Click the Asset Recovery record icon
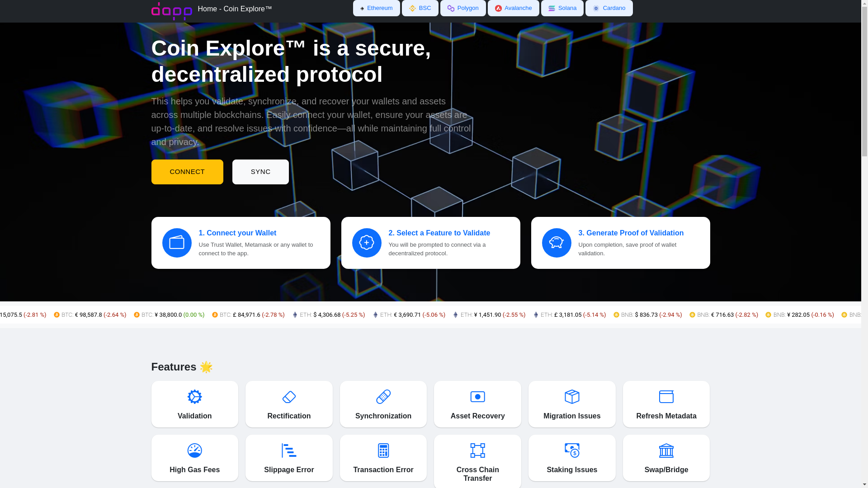This screenshot has width=868, height=488. (477, 397)
